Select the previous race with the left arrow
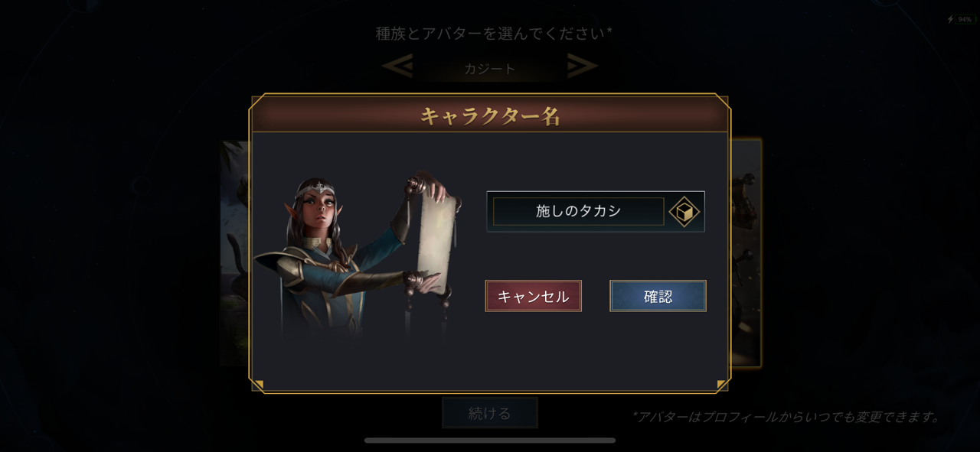 coord(397,67)
